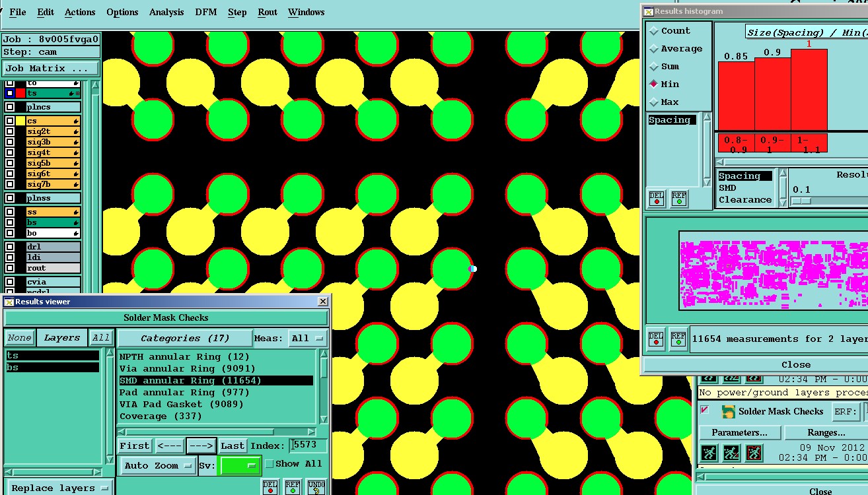Toggle visibility checkbox for cs layer
The image size is (868, 495).
tap(10, 121)
